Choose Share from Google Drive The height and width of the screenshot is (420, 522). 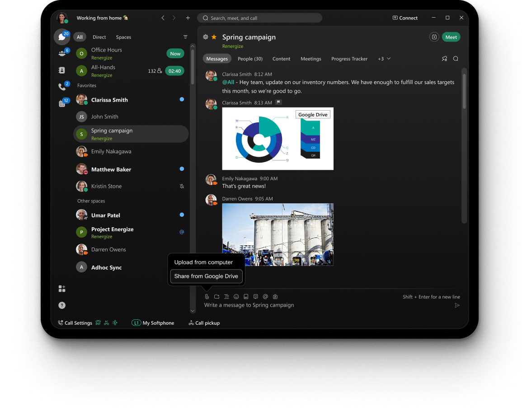pyautogui.click(x=206, y=276)
